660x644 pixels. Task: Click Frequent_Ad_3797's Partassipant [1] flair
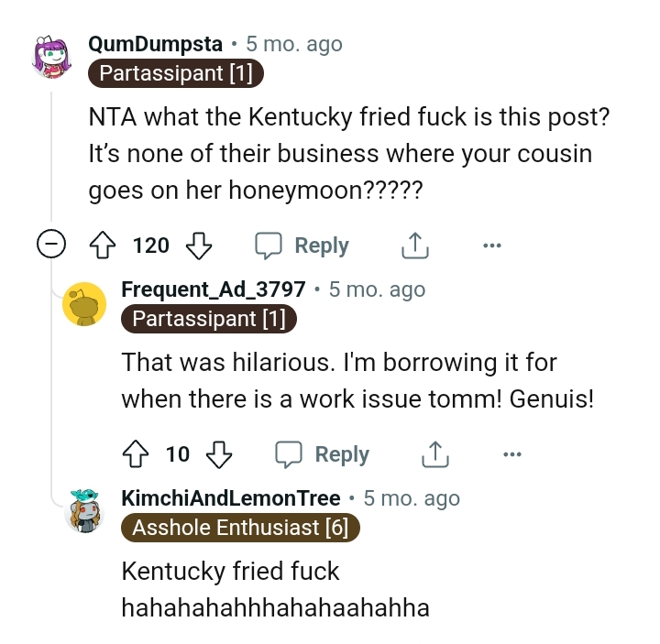click(x=209, y=318)
